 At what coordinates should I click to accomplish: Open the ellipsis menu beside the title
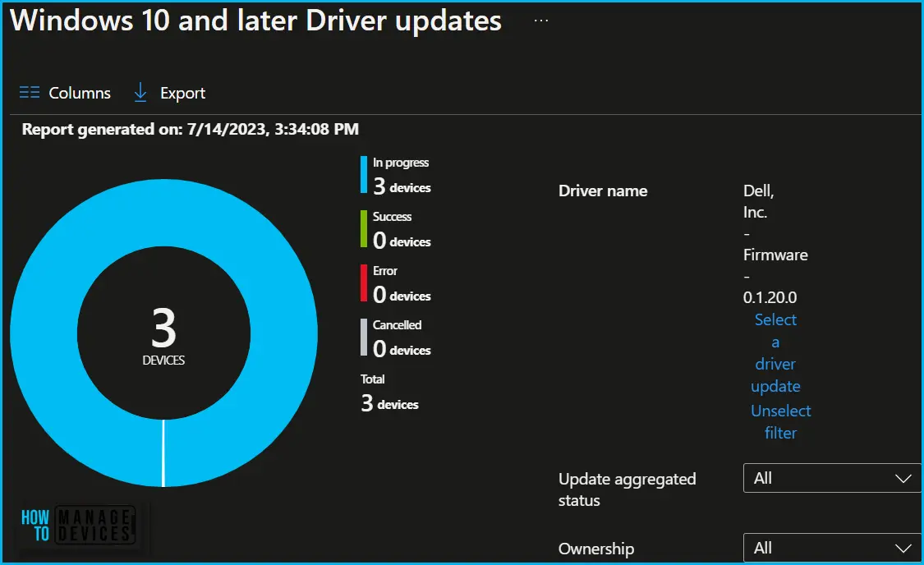(541, 21)
